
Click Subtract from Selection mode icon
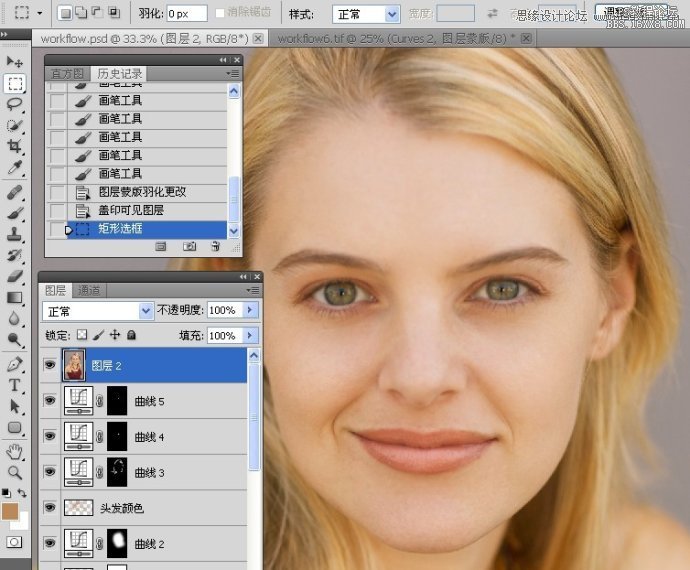[x=97, y=13]
